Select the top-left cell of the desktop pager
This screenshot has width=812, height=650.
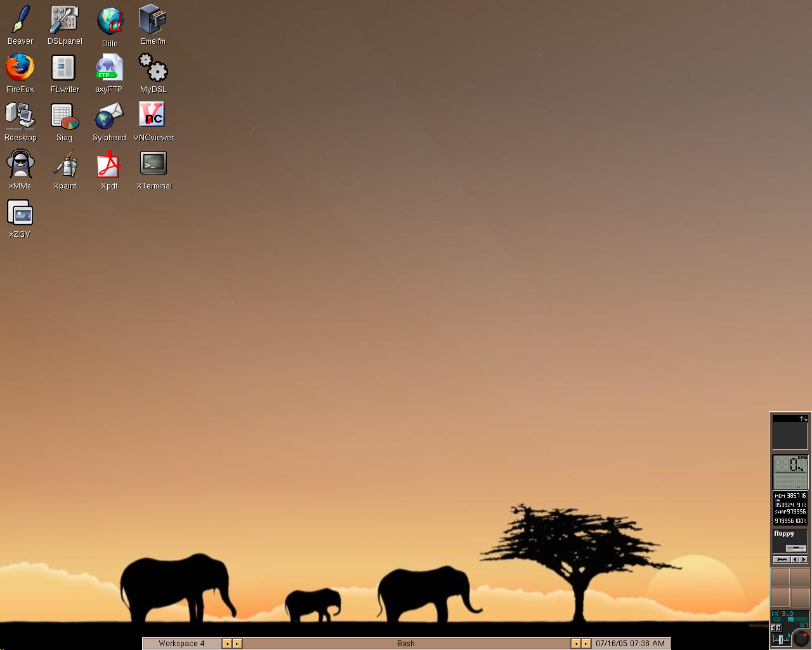780,578
